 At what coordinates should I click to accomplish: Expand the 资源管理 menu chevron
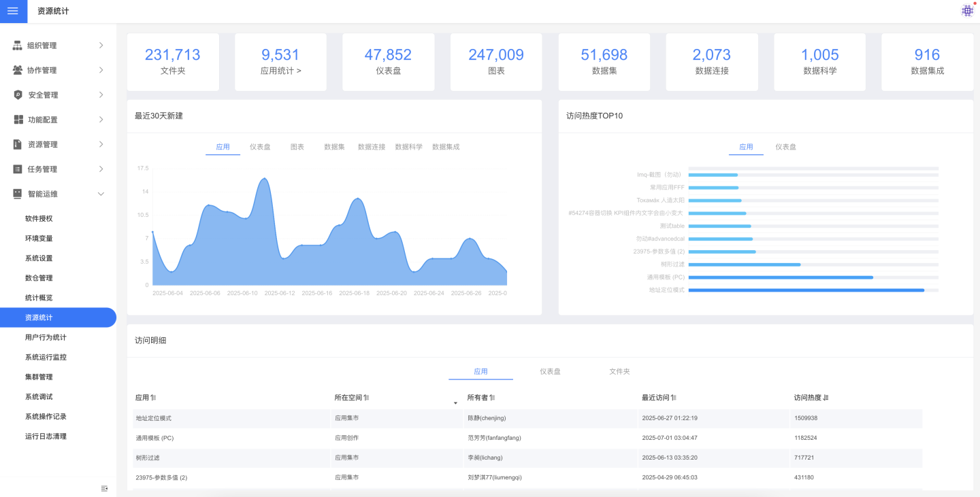(101, 144)
